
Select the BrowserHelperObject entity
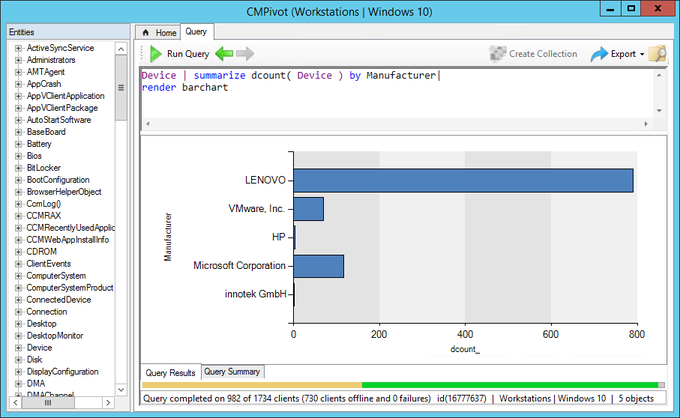[64, 192]
